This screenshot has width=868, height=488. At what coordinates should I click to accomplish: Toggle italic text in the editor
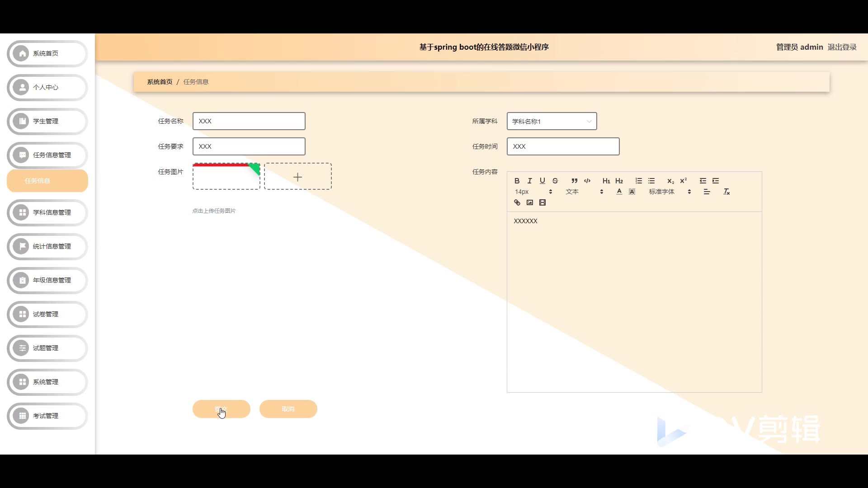(x=529, y=181)
